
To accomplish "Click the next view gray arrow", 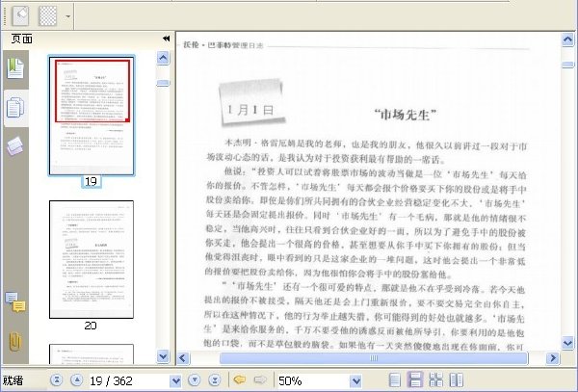I will (260, 379).
